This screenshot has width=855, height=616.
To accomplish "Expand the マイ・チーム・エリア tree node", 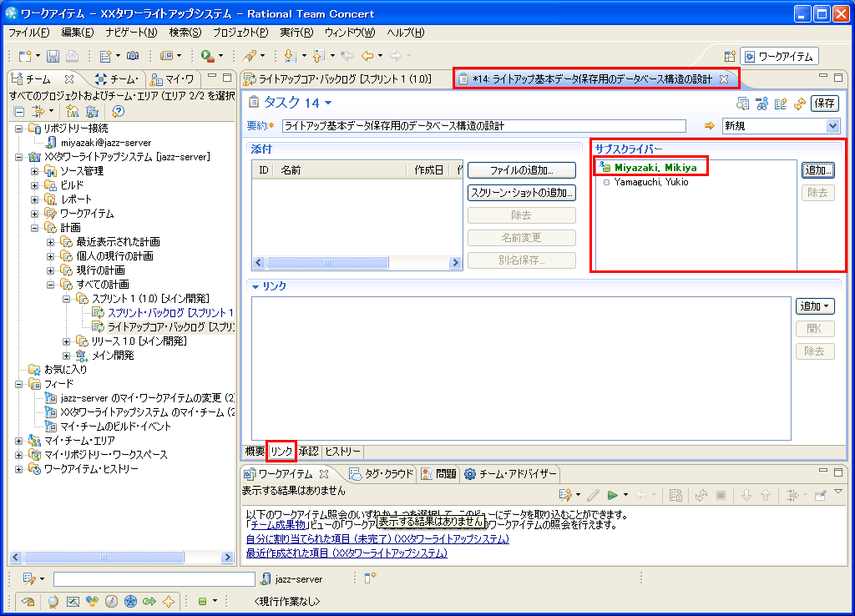I will pos(19,441).
